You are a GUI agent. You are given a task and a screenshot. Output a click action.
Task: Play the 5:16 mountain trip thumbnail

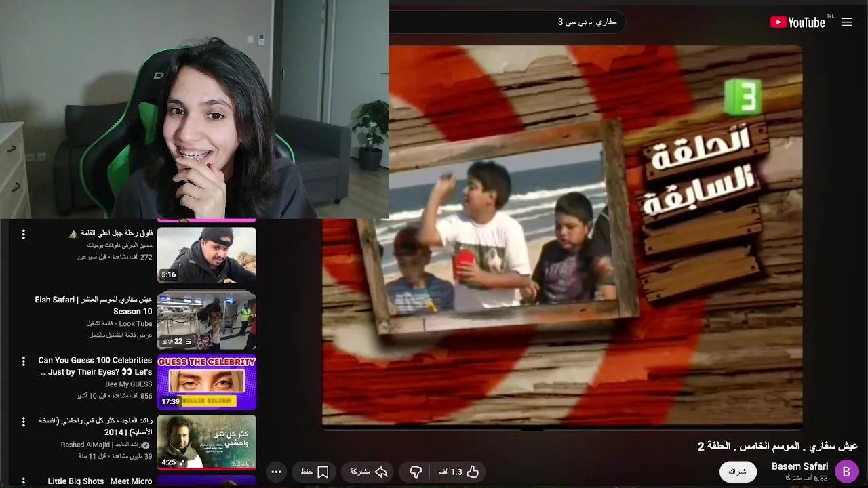click(207, 255)
